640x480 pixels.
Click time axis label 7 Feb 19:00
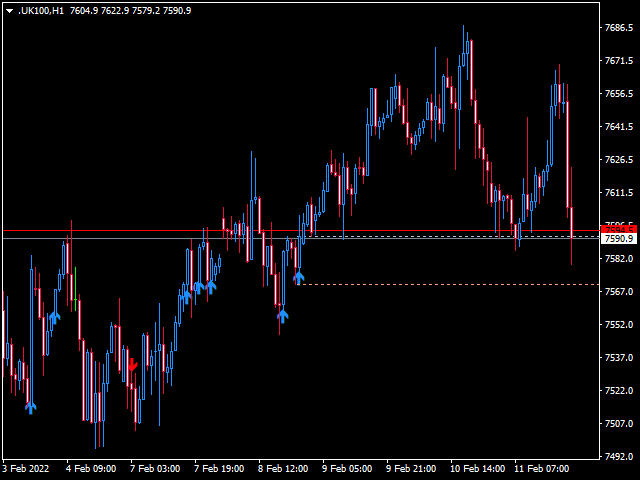(219, 469)
